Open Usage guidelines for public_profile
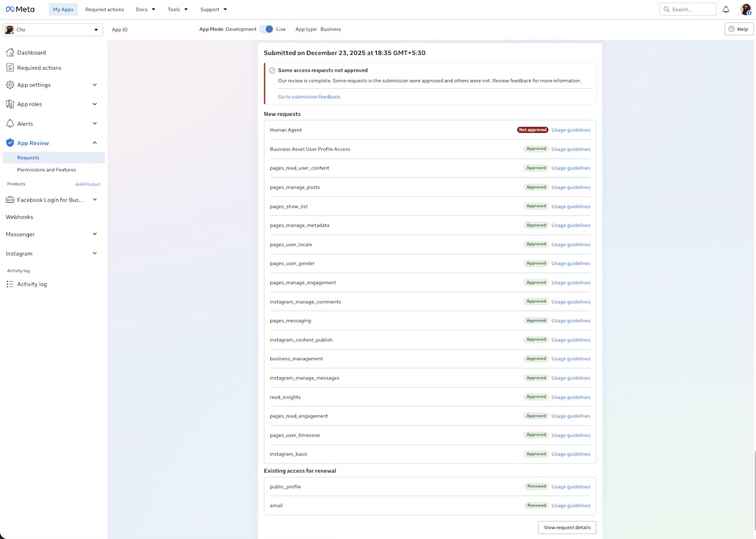Viewport: 756px width, 539px height. coord(571,487)
